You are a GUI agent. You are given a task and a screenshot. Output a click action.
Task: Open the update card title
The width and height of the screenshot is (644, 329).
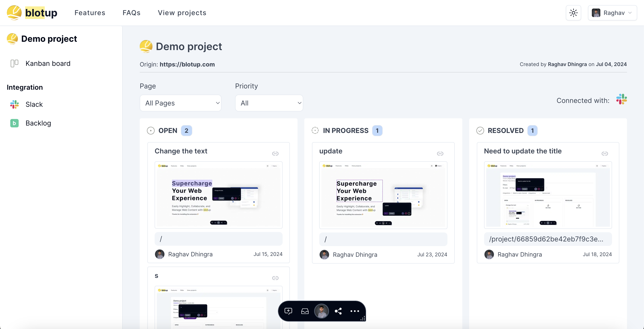(x=331, y=151)
